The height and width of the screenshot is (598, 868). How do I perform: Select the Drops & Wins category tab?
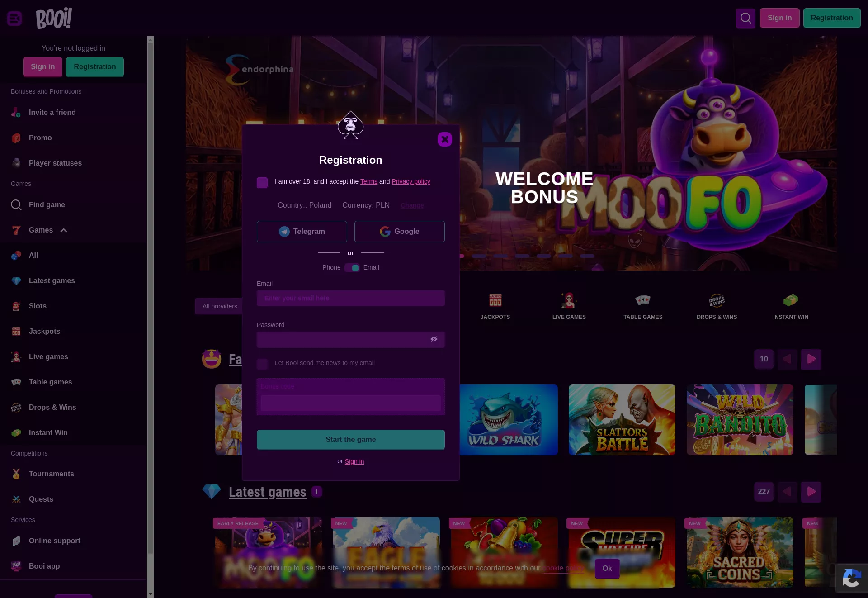(x=717, y=307)
